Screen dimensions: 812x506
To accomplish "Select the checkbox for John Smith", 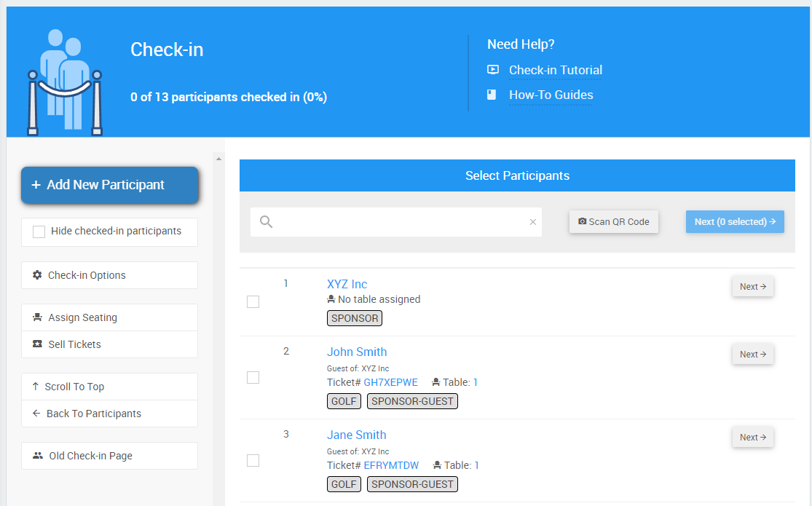I will (x=253, y=377).
